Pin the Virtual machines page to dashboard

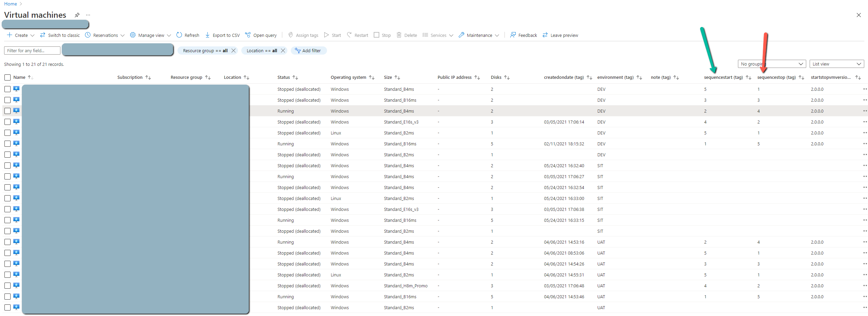tap(77, 15)
